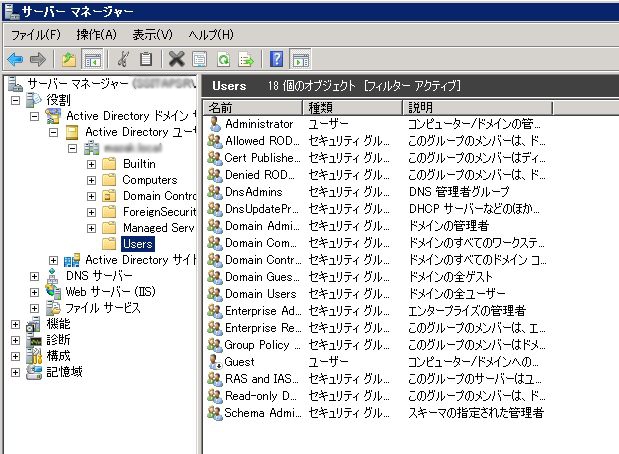The height and width of the screenshot is (454, 619).
Task: Open the ヘルプ(H) menu
Action: [x=211, y=35]
